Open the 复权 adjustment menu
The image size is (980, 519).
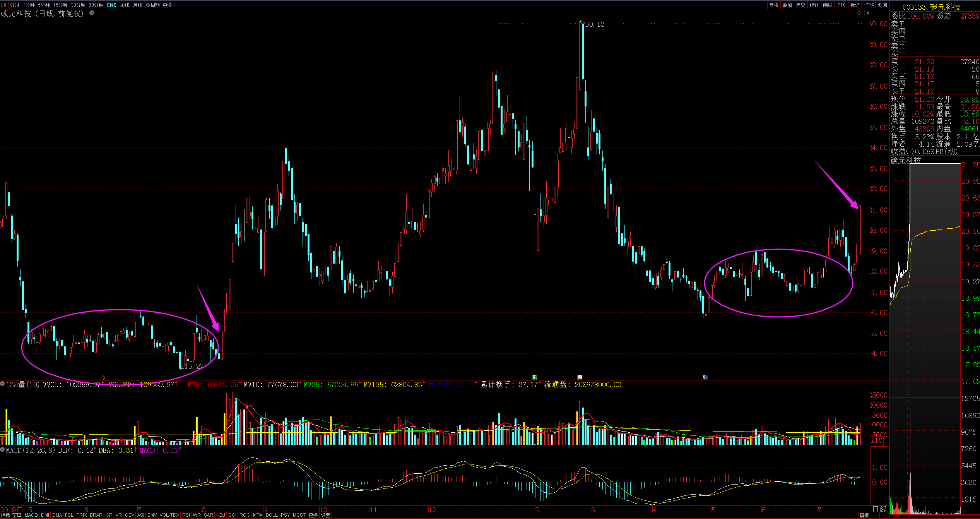(x=774, y=5)
